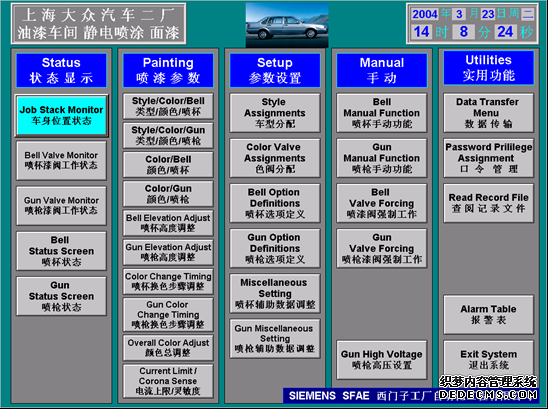Open Gun Elevation Adjust
This screenshot has width=548, height=409.
tap(168, 252)
